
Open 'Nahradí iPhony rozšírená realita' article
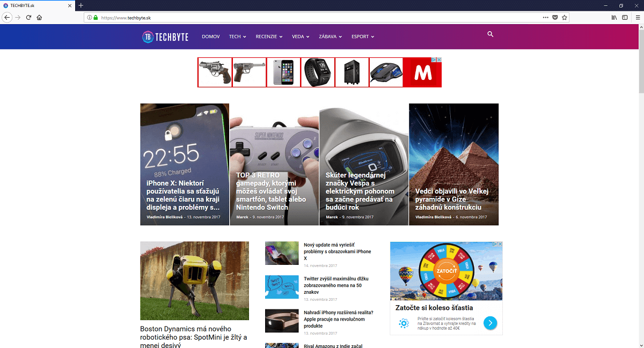pyautogui.click(x=338, y=319)
